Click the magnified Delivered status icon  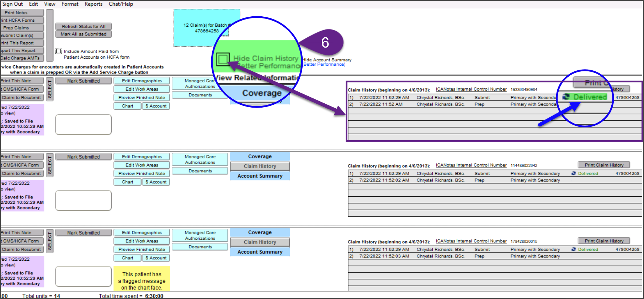point(566,97)
